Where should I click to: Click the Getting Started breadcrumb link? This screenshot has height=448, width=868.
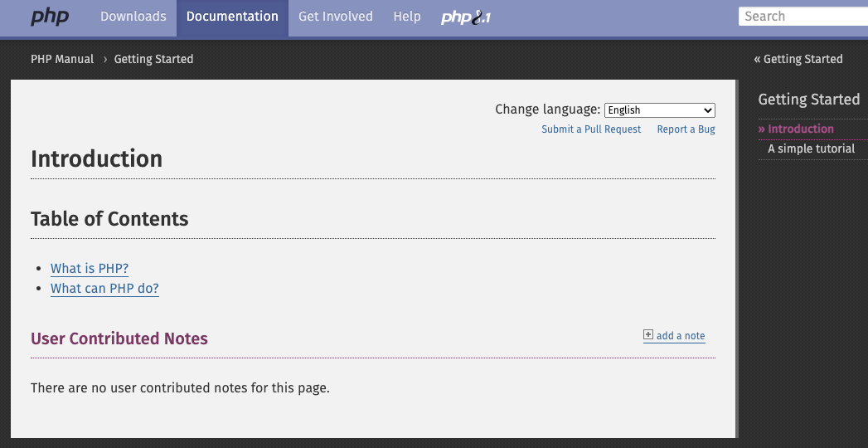154,59
